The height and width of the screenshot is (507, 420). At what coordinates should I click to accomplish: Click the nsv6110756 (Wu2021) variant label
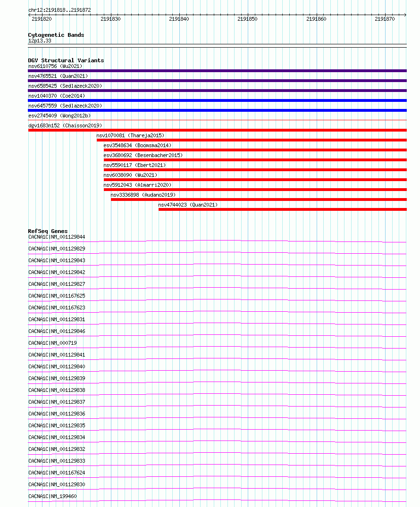pyautogui.click(x=55, y=66)
